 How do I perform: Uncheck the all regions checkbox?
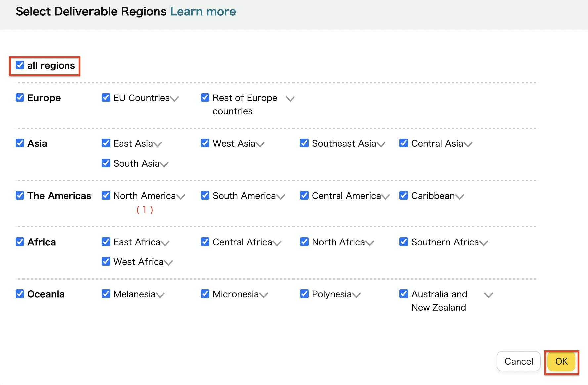pyautogui.click(x=20, y=65)
